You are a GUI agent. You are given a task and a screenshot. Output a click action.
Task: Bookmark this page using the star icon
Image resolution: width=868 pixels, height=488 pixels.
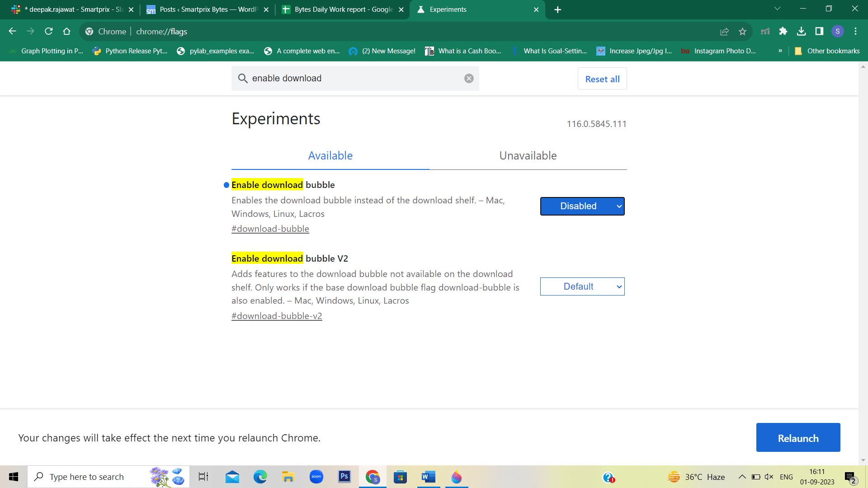pos(742,31)
